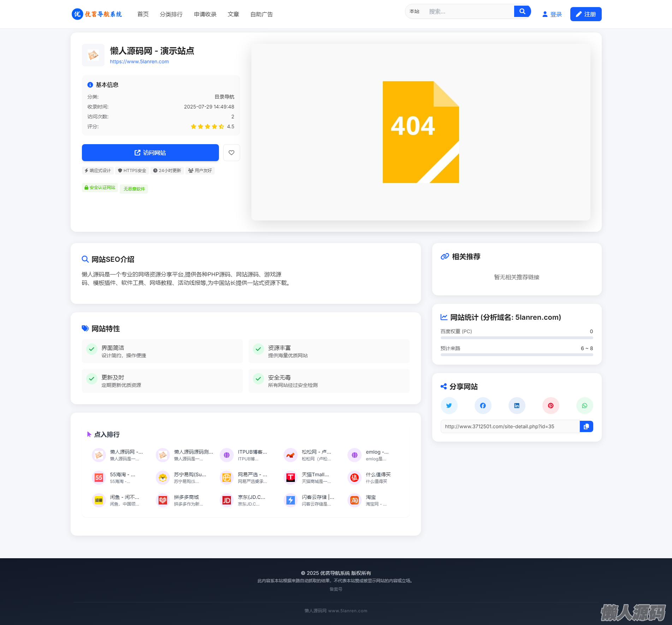Open the 苏宁易购 ranking icon
The image size is (672, 625).
(163, 478)
